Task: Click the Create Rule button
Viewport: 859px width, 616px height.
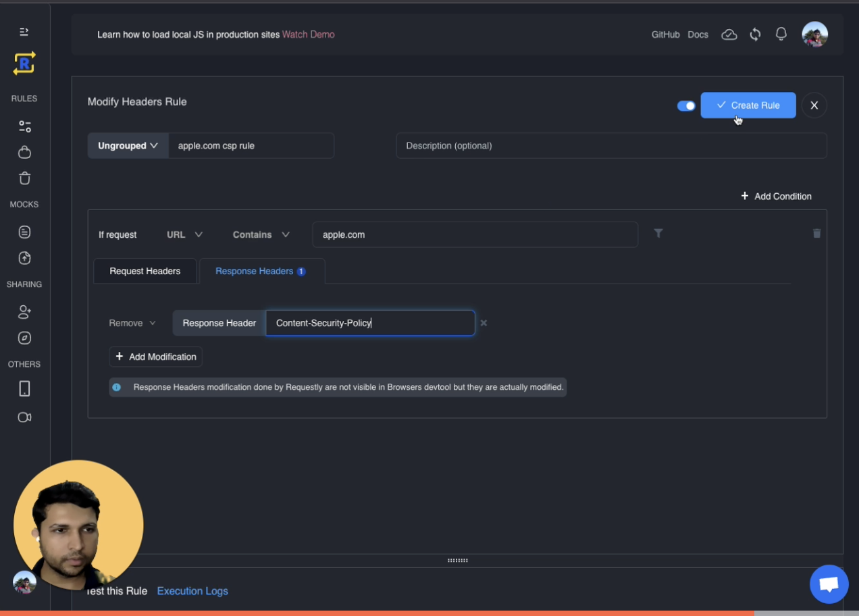Action: click(748, 105)
